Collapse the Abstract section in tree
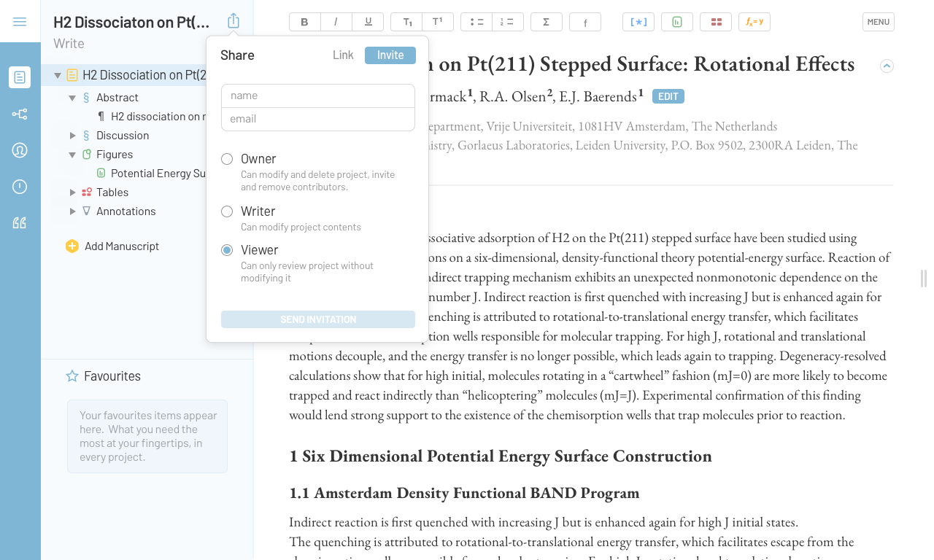Viewport: 934px width, 560px height. tap(72, 98)
